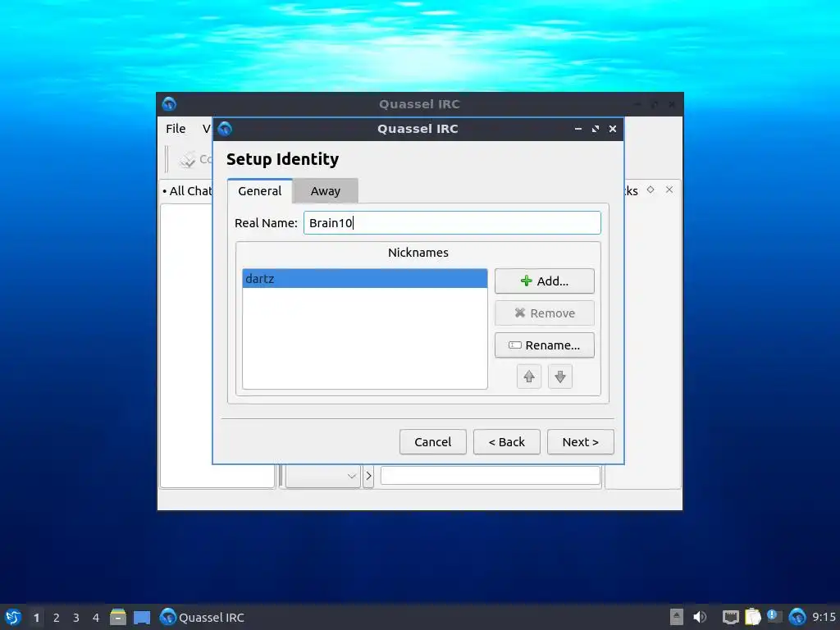Click the show desktop icon in the taskbar

(x=142, y=617)
